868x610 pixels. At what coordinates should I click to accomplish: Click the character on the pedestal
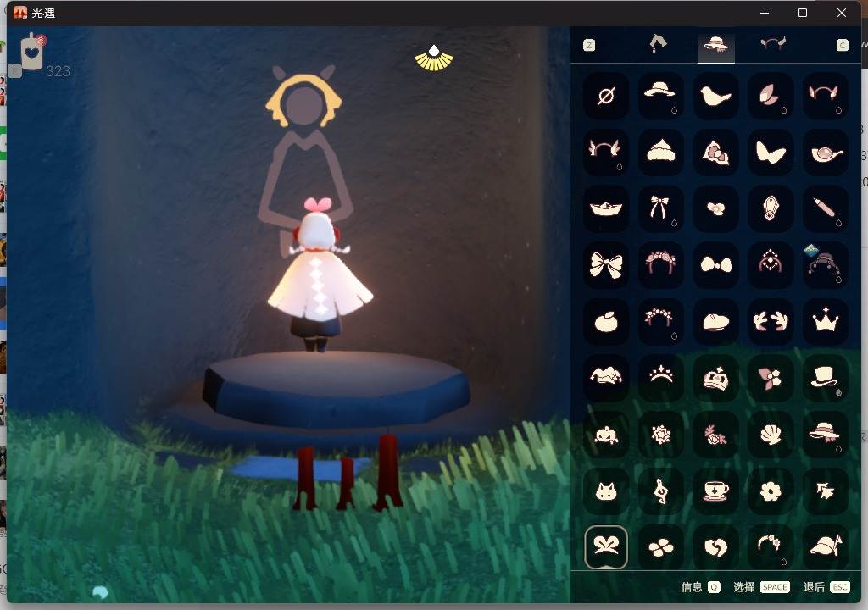(320, 275)
